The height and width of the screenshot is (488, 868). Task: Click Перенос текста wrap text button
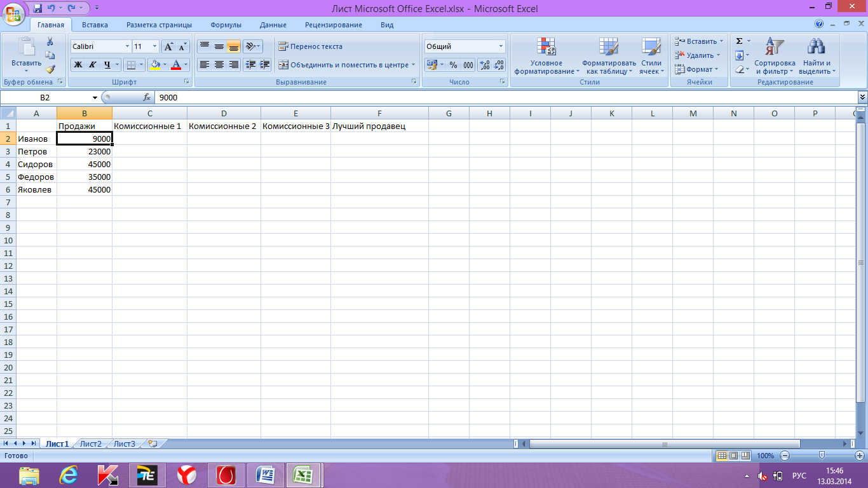point(311,46)
